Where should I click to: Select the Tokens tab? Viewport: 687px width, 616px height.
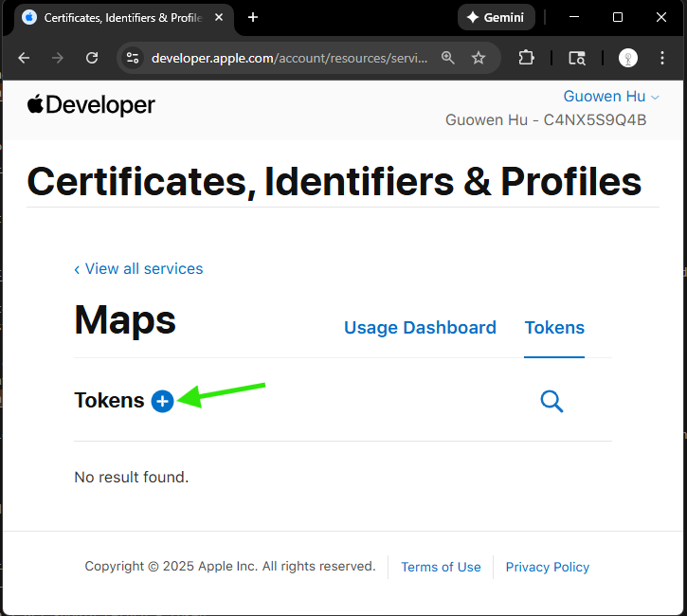pyautogui.click(x=554, y=328)
